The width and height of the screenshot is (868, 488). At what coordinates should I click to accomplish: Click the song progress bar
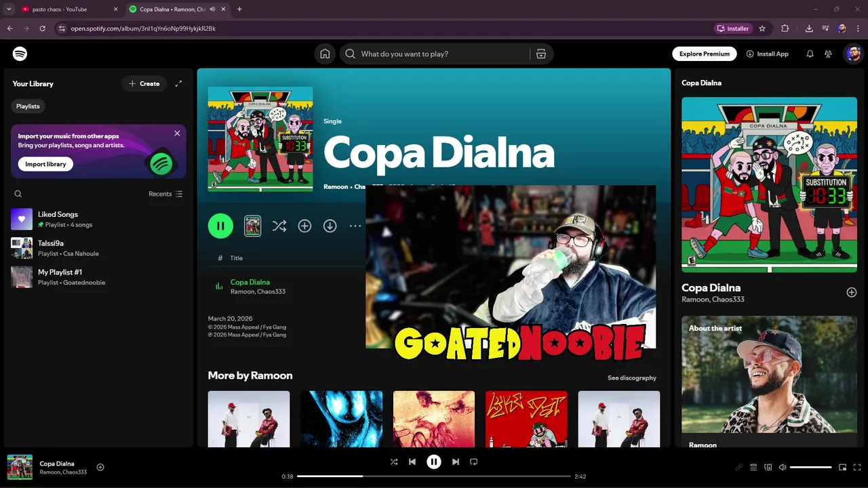click(434, 476)
